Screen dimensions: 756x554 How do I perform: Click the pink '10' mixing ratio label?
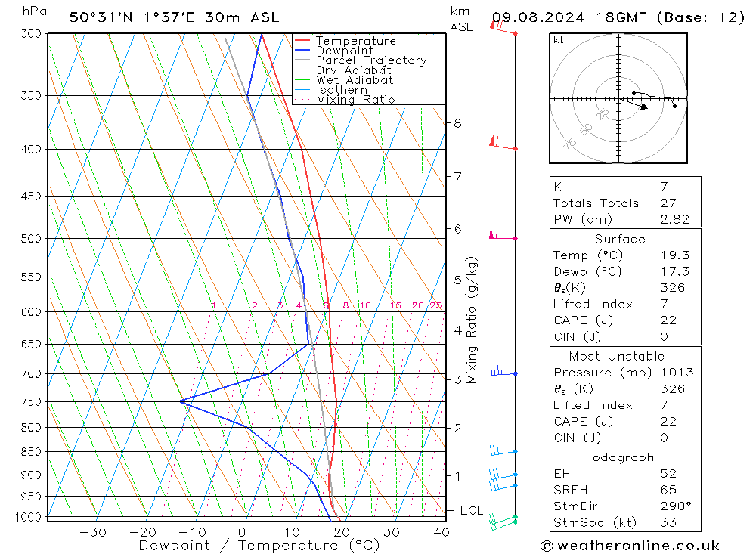point(365,305)
